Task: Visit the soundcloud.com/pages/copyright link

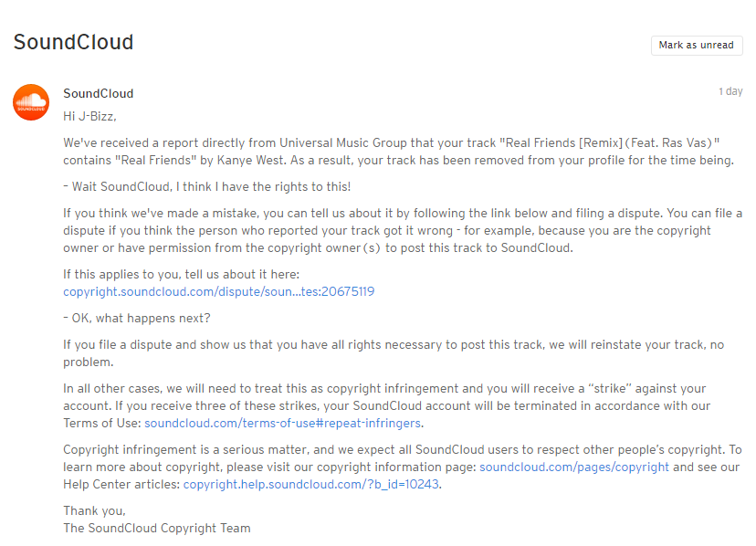Action: (x=574, y=467)
